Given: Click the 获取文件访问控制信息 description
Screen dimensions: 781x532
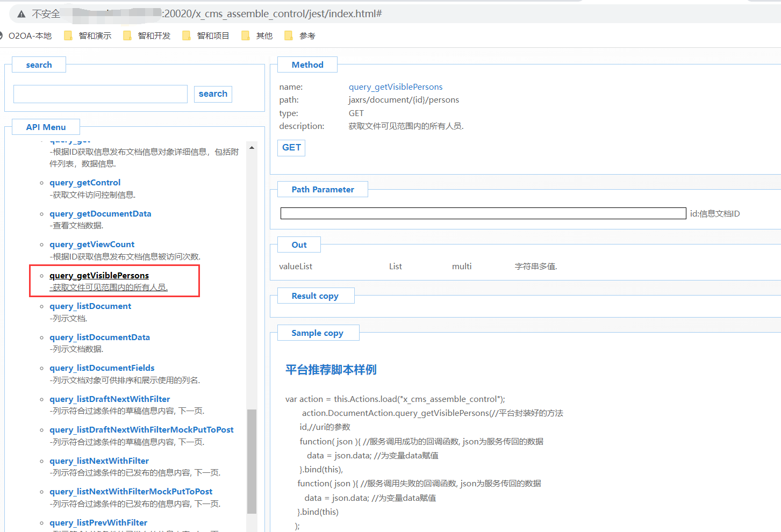Looking at the screenshot, I should point(92,195).
